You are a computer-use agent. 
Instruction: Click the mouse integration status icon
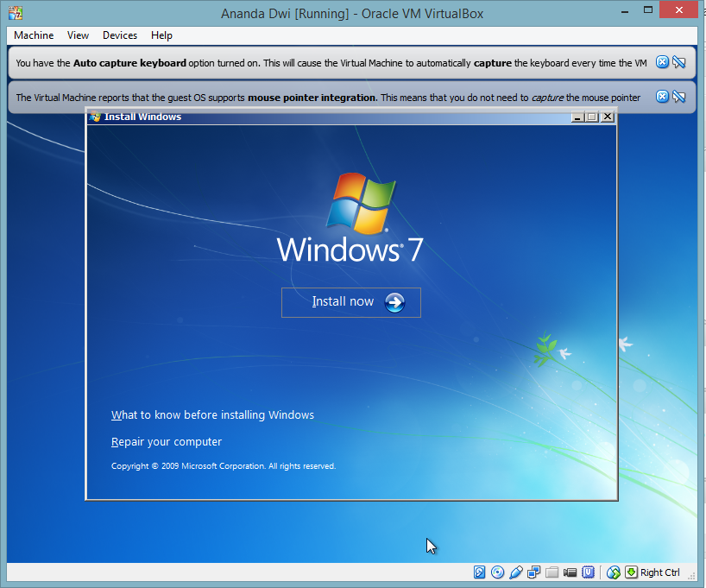pyautogui.click(x=614, y=572)
